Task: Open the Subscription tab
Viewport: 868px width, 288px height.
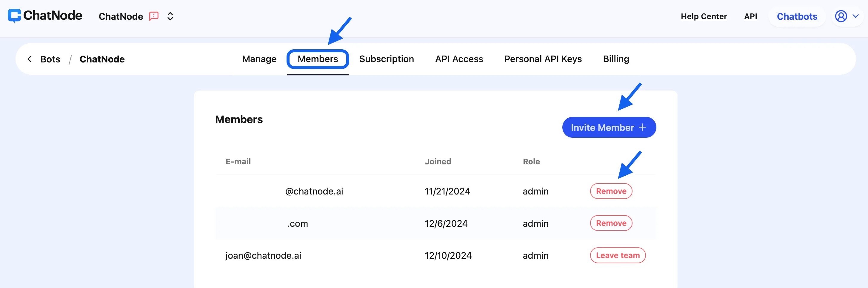Action: click(386, 59)
